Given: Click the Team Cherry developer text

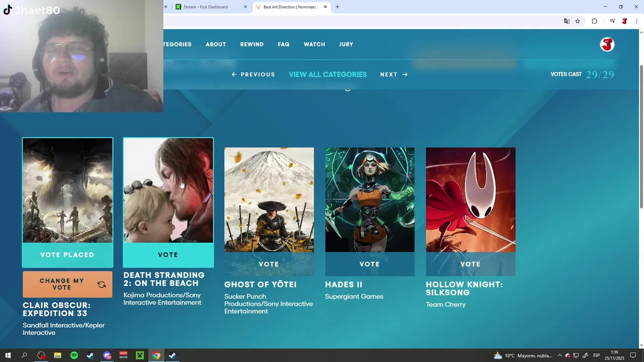Looking at the screenshot, I should 446,305.
